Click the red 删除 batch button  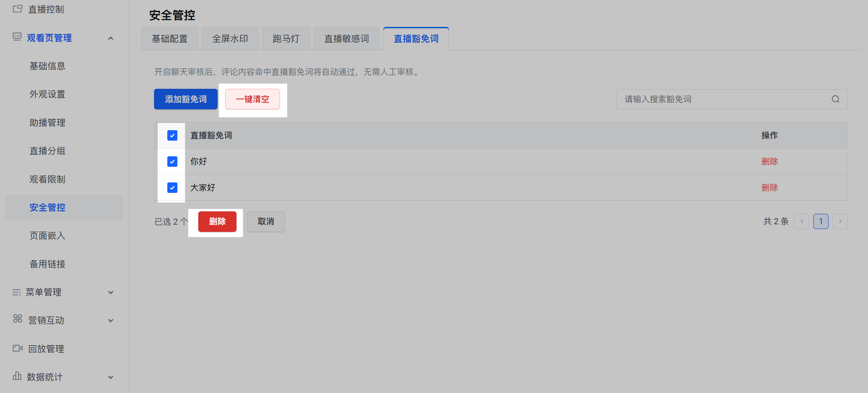pyautogui.click(x=217, y=221)
